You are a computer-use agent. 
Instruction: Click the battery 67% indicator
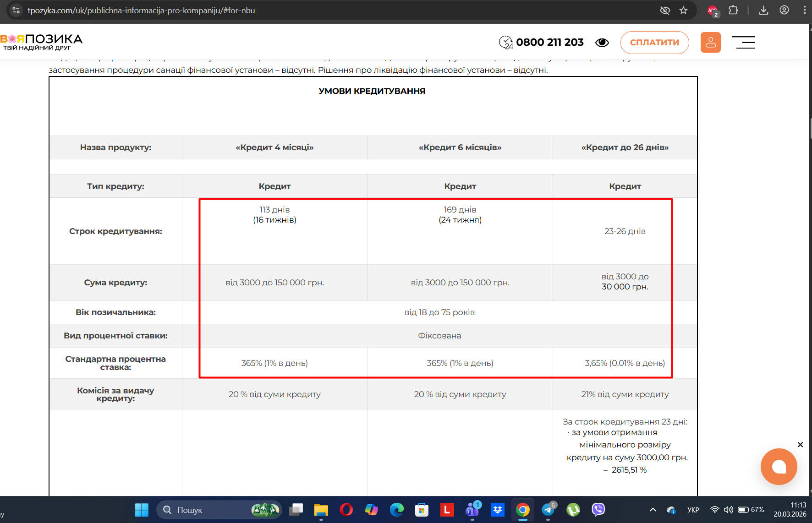click(x=751, y=510)
